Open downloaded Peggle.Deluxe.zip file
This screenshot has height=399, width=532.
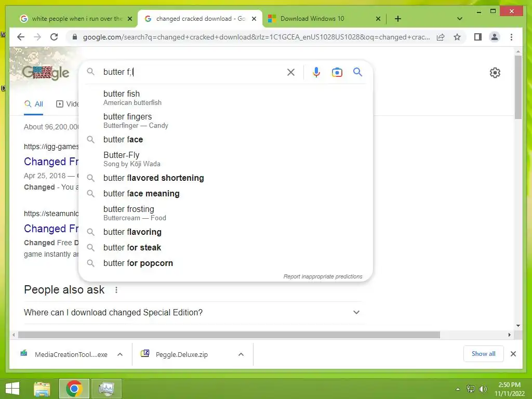tap(175, 354)
